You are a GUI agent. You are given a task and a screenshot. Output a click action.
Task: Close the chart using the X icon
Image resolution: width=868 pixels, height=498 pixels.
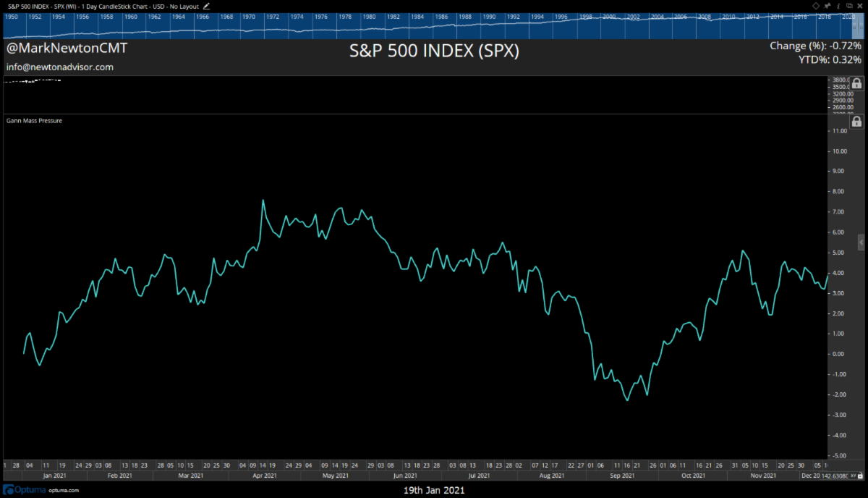pos(859,6)
